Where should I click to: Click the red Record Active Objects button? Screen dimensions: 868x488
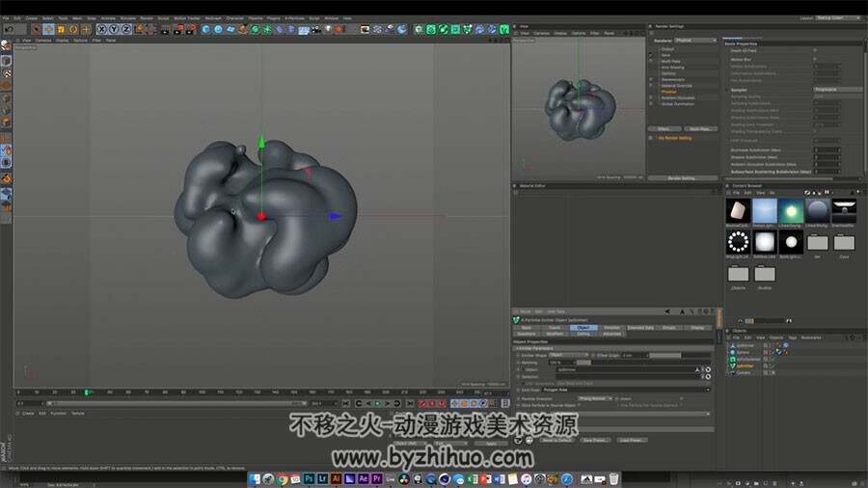coord(422,403)
